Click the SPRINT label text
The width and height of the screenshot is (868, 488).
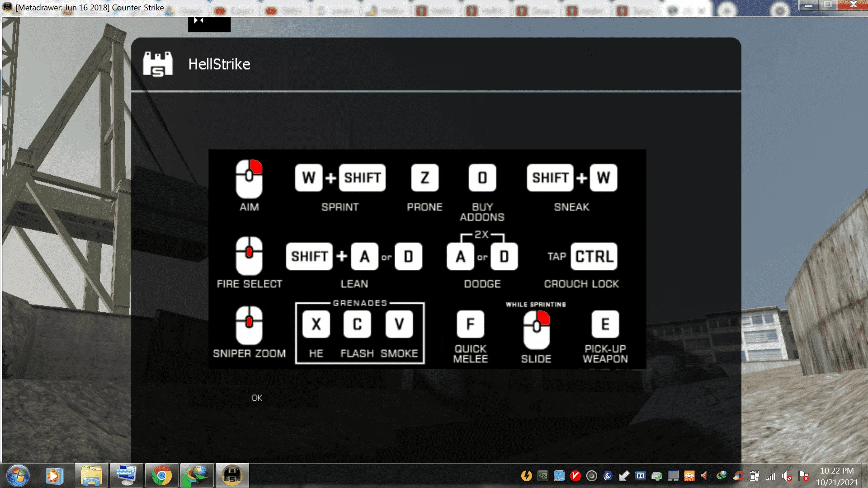tap(340, 207)
